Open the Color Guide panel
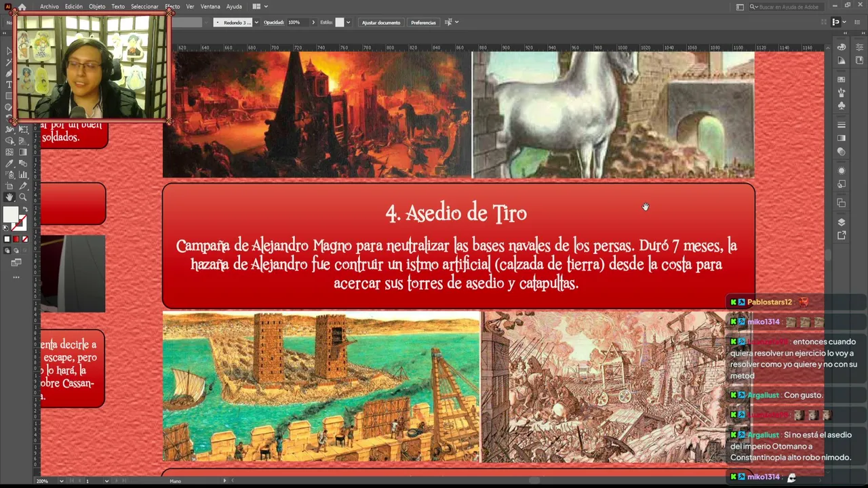The height and width of the screenshot is (488, 868). click(x=842, y=60)
